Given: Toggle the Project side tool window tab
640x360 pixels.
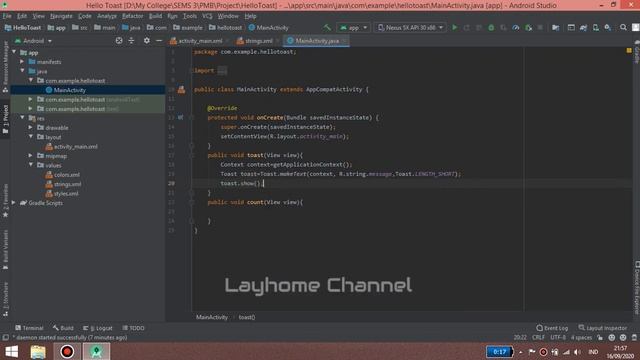Looking at the screenshot, I should pyautogui.click(x=5, y=119).
